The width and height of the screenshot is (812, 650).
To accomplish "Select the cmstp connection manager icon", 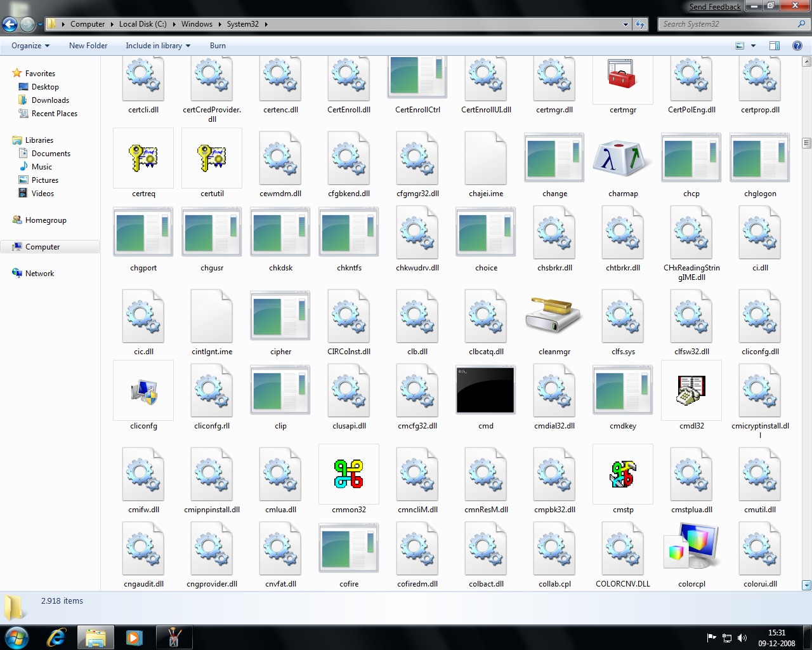I will (622, 474).
